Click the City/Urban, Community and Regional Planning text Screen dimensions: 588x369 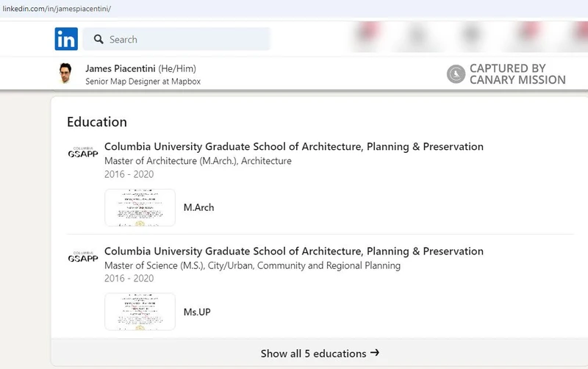(x=304, y=265)
